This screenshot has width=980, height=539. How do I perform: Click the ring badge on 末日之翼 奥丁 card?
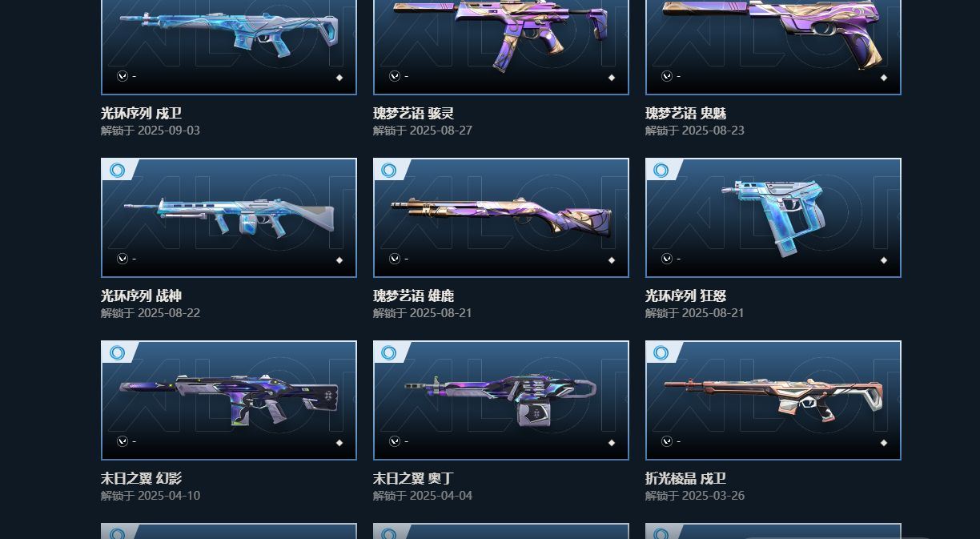(389, 352)
